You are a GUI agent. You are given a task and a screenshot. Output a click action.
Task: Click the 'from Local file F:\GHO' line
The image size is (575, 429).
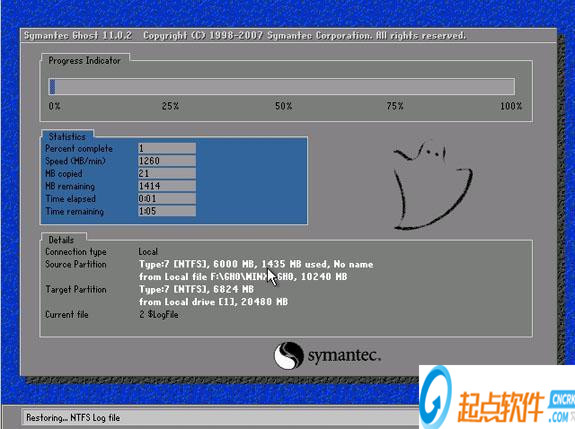(x=243, y=276)
